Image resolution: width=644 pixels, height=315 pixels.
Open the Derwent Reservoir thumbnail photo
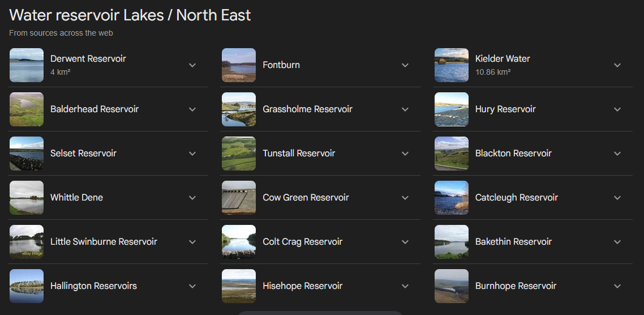click(x=26, y=65)
